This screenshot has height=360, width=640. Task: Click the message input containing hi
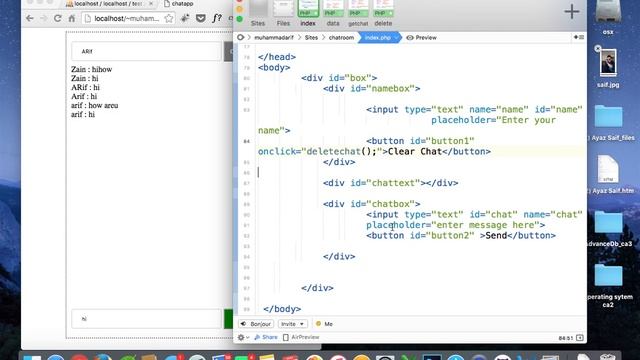tap(146, 319)
